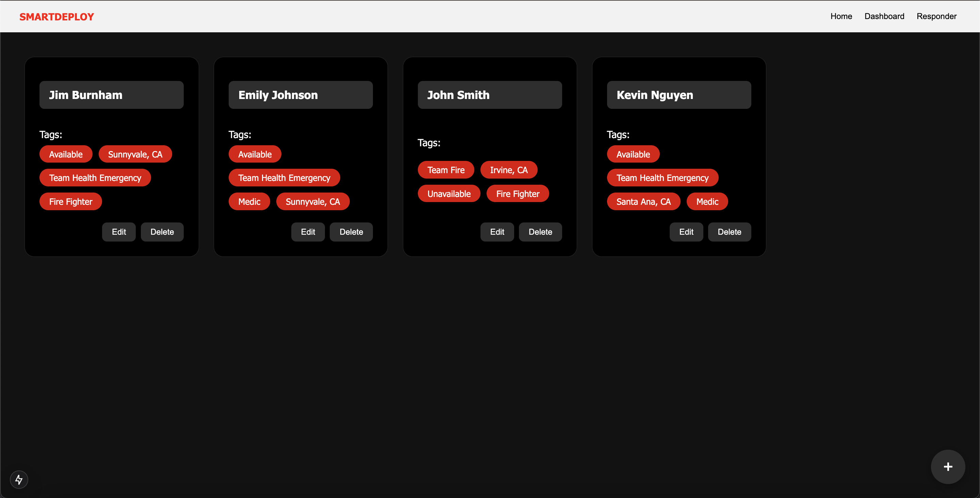Delete Jim Burnham's card
The image size is (980, 498).
[x=162, y=232]
